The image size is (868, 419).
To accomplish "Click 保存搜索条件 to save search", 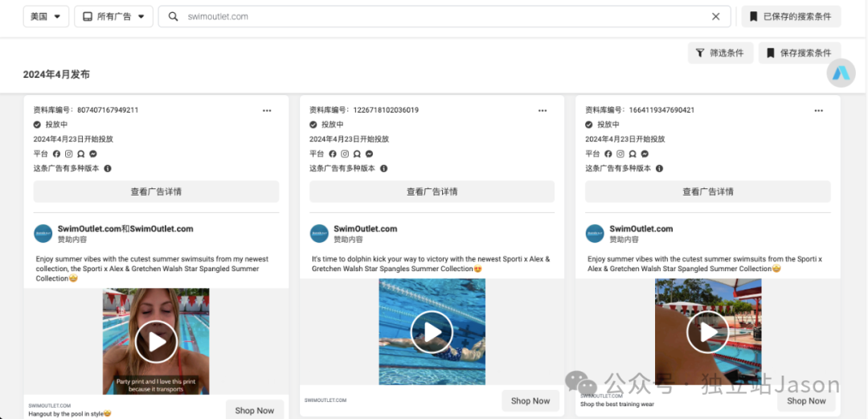I will 800,53.
